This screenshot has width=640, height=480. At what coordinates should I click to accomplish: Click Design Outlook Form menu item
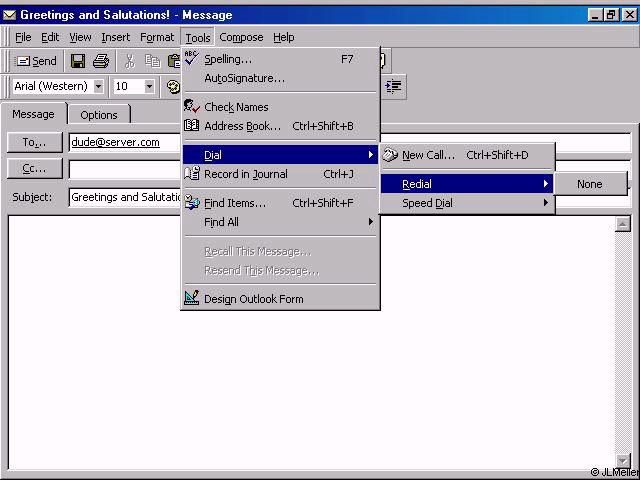(x=280, y=299)
